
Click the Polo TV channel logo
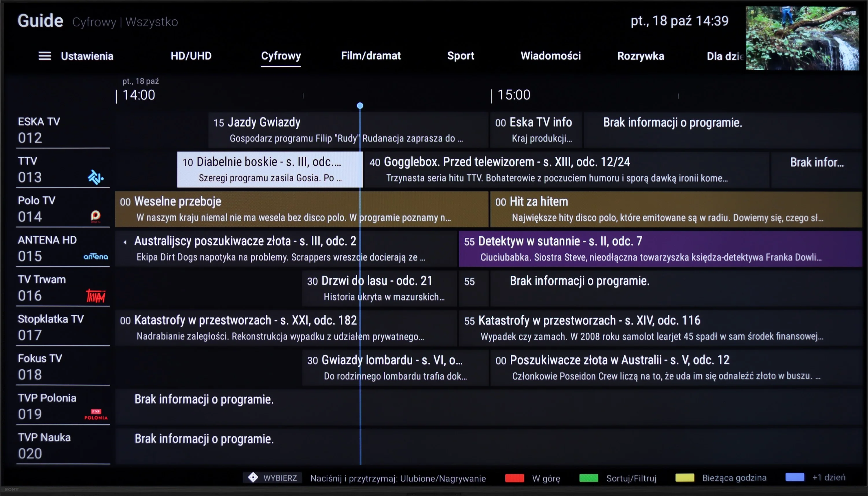coord(96,216)
